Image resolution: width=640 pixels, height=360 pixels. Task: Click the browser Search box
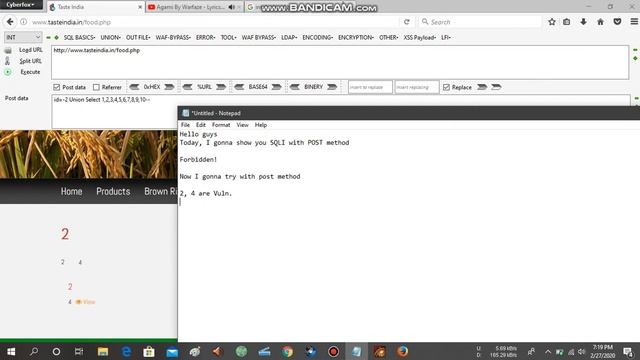[x=480, y=22]
